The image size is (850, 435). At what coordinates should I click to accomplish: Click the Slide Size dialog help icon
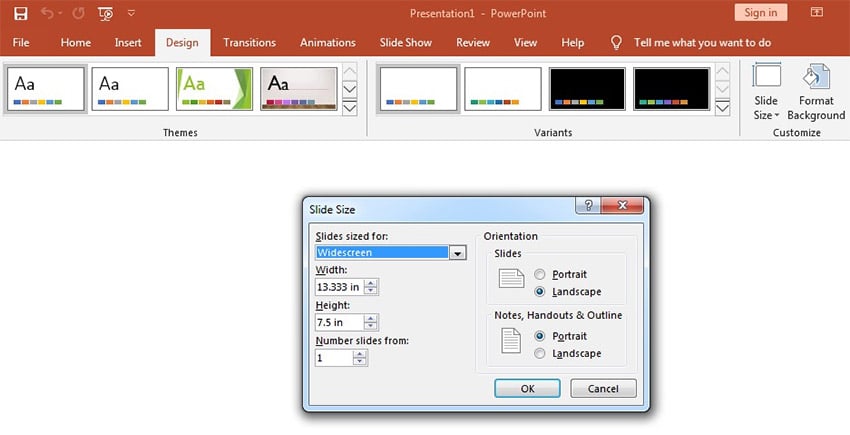pyautogui.click(x=589, y=205)
